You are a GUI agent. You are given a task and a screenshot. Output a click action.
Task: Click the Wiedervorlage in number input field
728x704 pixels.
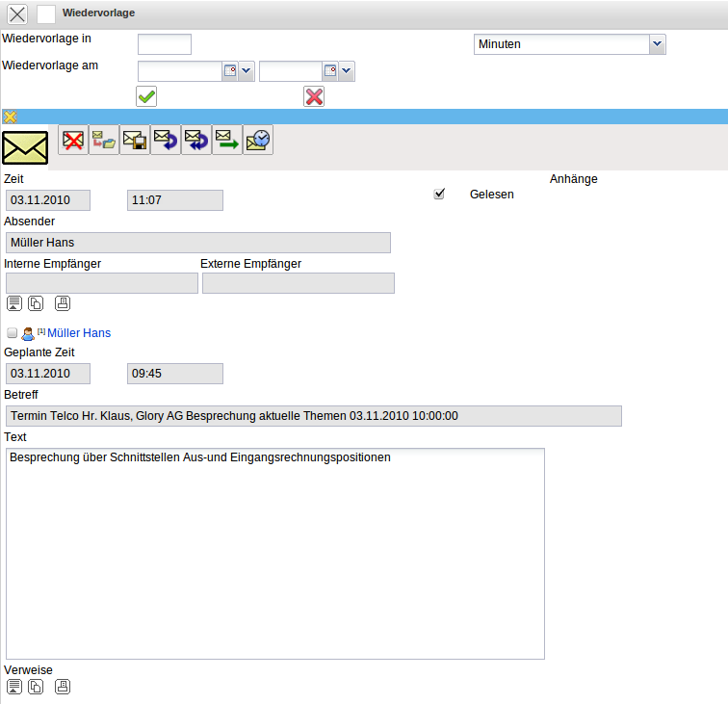(x=165, y=44)
